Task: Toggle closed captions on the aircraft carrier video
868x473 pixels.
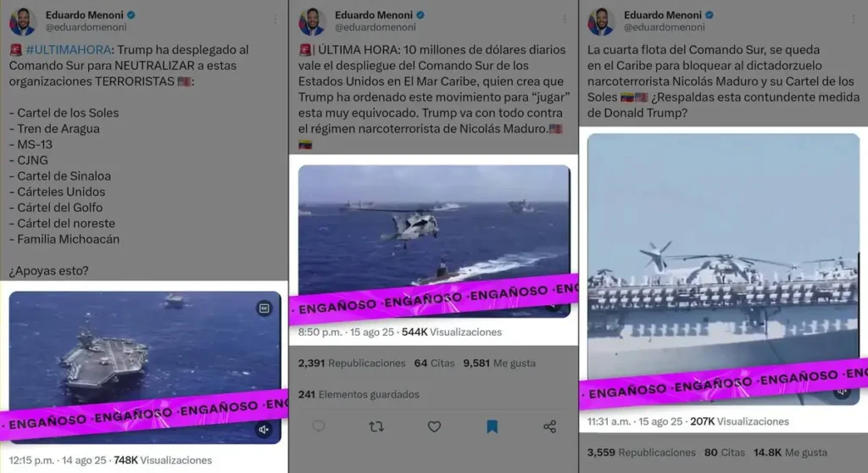Action: (x=264, y=309)
